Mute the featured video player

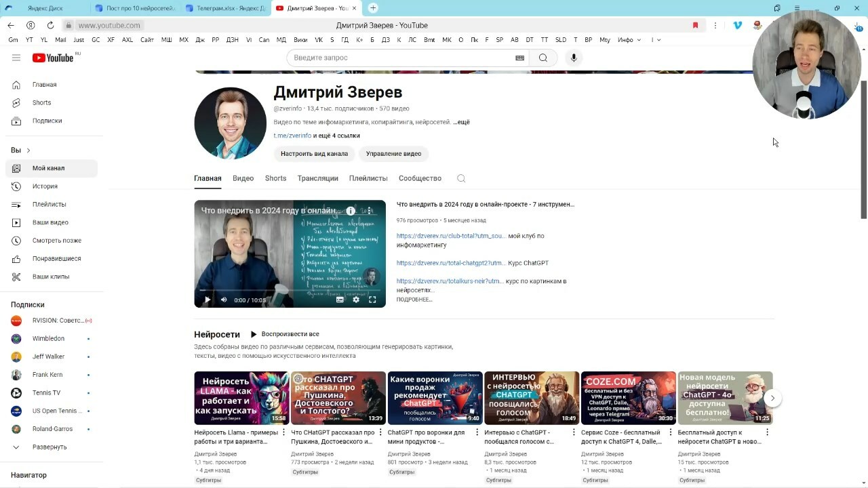click(x=224, y=300)
